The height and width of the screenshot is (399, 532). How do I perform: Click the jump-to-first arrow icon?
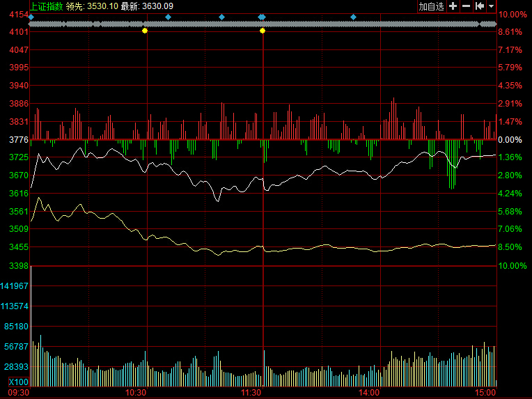(479, 6)
